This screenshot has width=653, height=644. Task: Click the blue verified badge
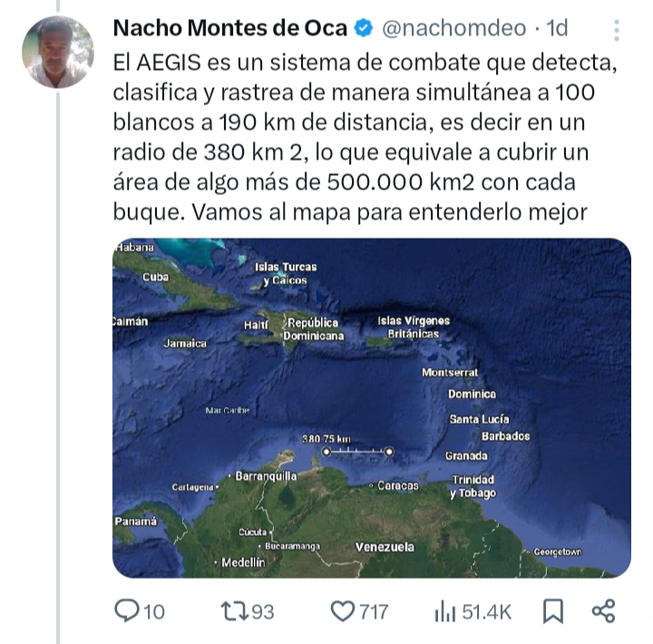tap(363, 29)
